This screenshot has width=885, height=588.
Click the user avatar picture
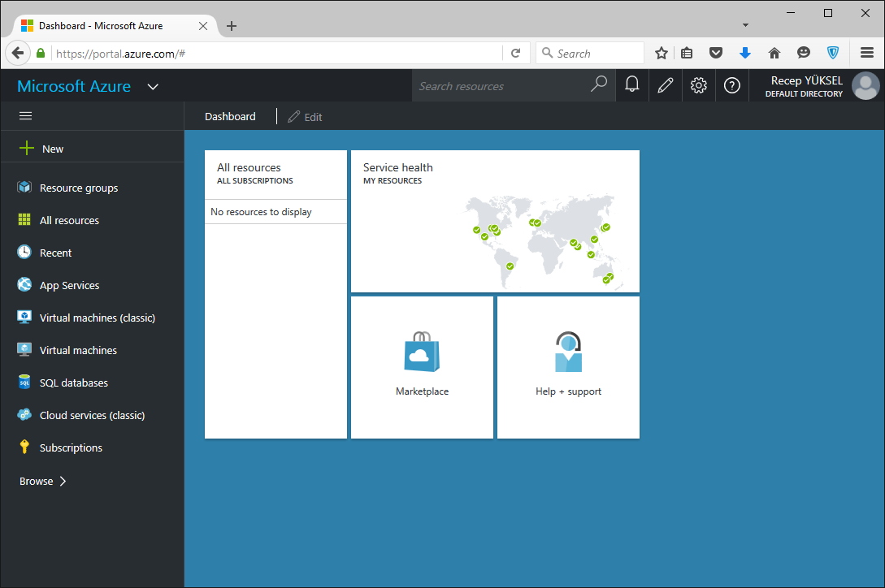(x=865, y=86)
